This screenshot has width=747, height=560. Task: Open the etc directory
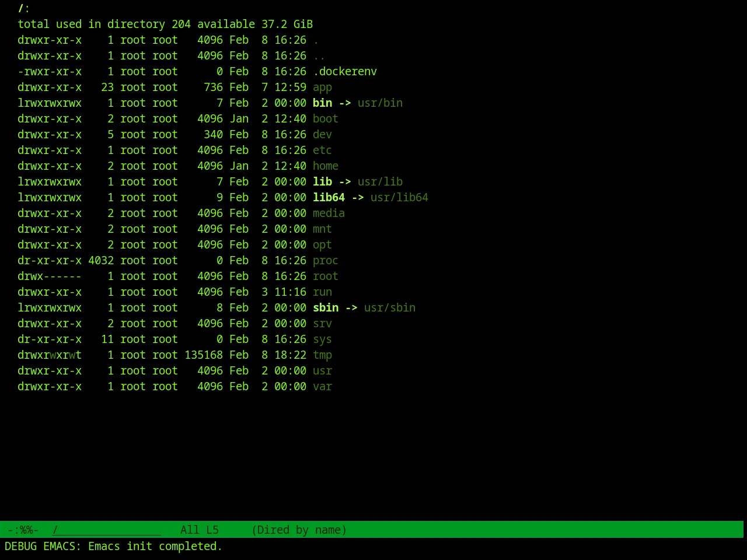pyautogui.click(x=322, y=150)
